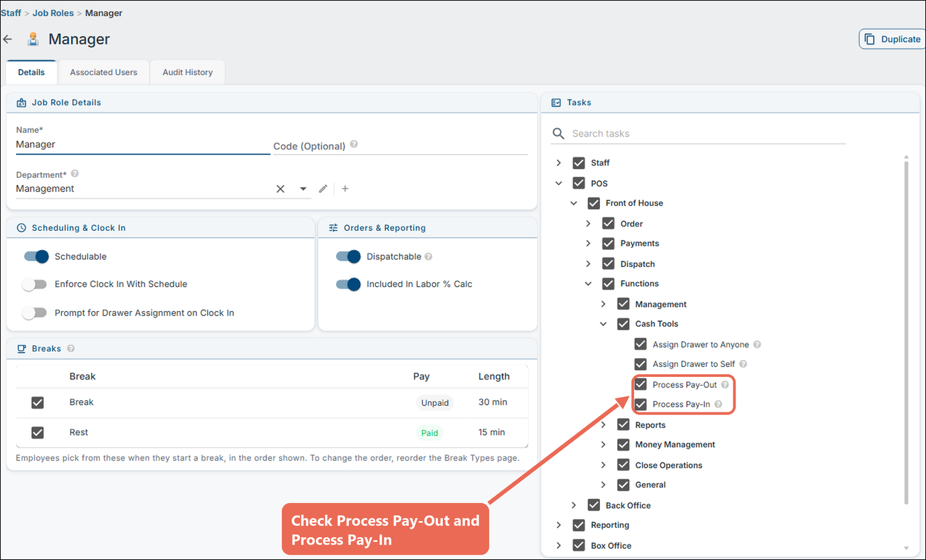This screenshot has height=560, width=926.
Task: Expand the Back Office node
Action: (x=574, y=505)
